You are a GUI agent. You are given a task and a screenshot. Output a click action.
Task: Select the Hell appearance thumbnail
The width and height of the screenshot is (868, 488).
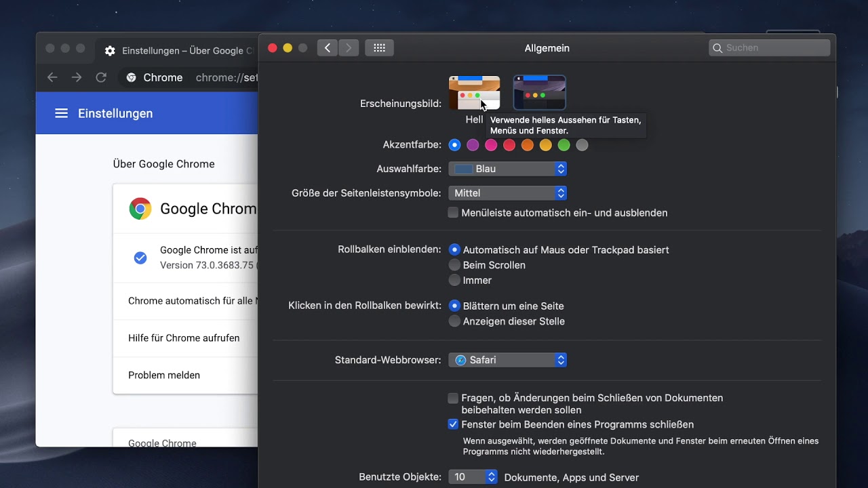click(x=474, y=93)
